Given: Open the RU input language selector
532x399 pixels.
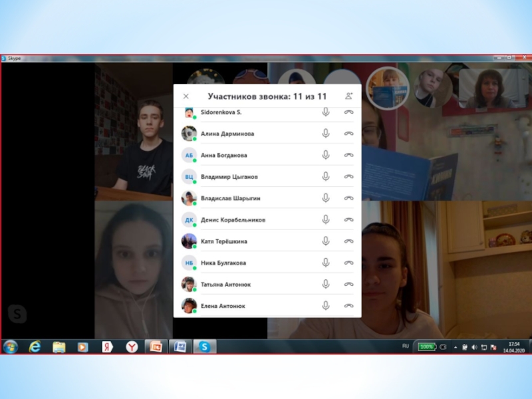Looking at the screenshot, I should coord(406,346).
